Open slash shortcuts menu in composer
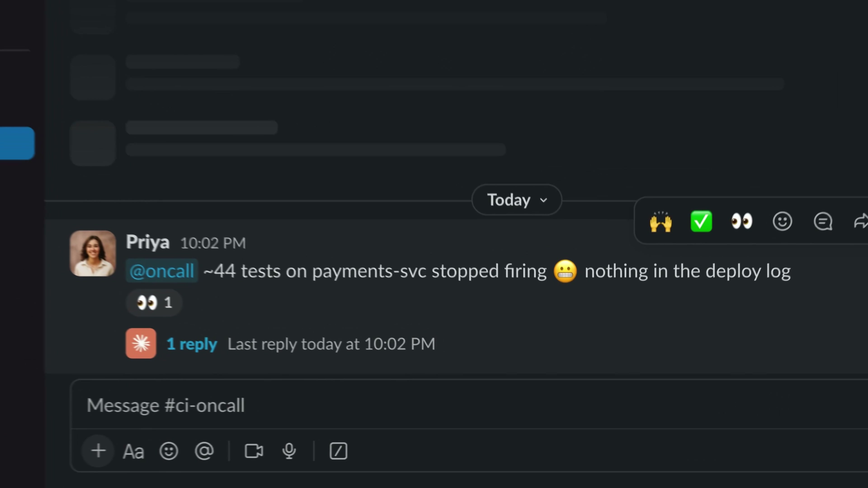Image resolution: width=868 pixels, height=488 pixels. click(338, 451)
